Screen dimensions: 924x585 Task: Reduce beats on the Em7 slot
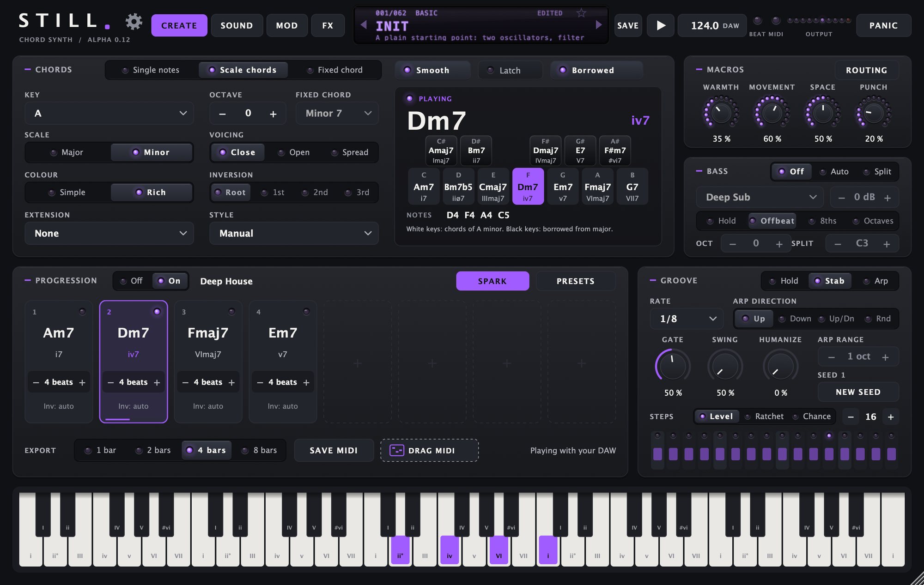click(x=260, y=382)
